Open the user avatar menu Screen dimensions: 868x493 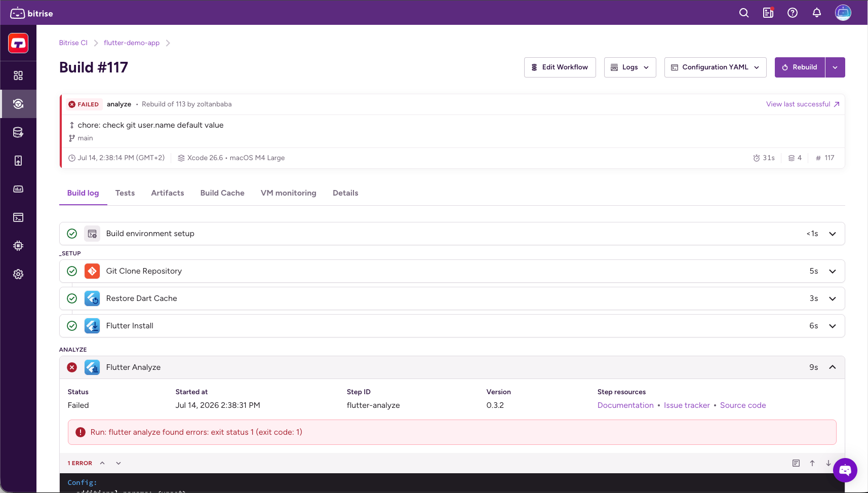[843, 13]
